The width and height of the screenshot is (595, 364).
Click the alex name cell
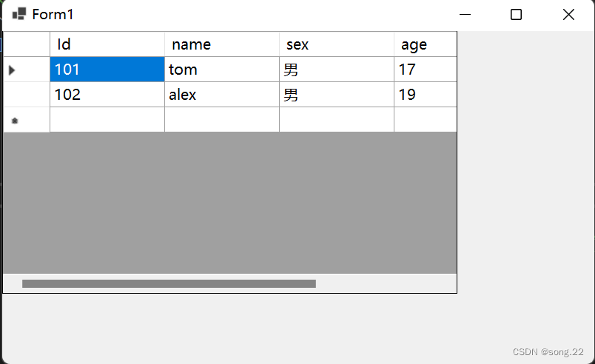(x=222, y=95)
